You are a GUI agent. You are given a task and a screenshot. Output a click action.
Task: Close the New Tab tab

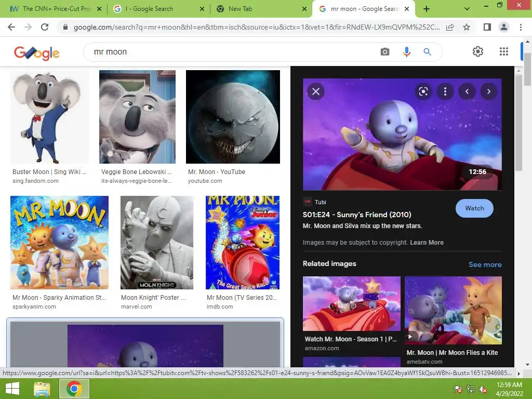[x=304, y=9]
